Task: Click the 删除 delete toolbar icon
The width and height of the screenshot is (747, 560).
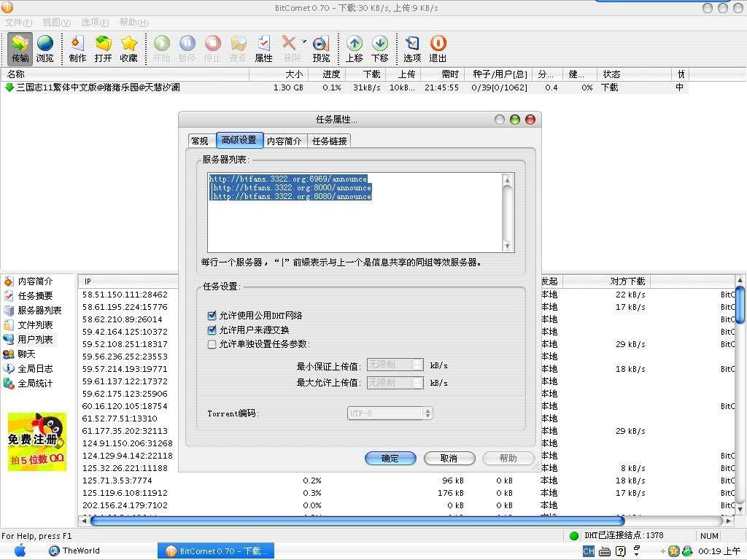Action: click(292, 49)
